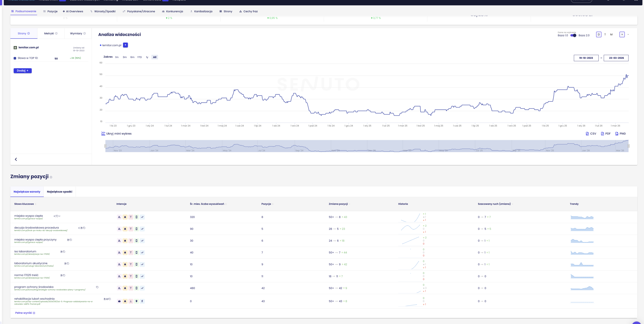Screen dimensions: 644x324
Task: Set chart range to 6m
Action: pyautogui.click(x=132, y=57)
